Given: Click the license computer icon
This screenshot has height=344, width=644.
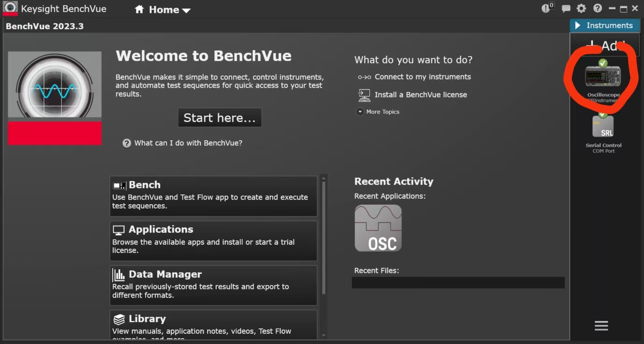Looking at the screenshot, I should [x=364, y=95].
